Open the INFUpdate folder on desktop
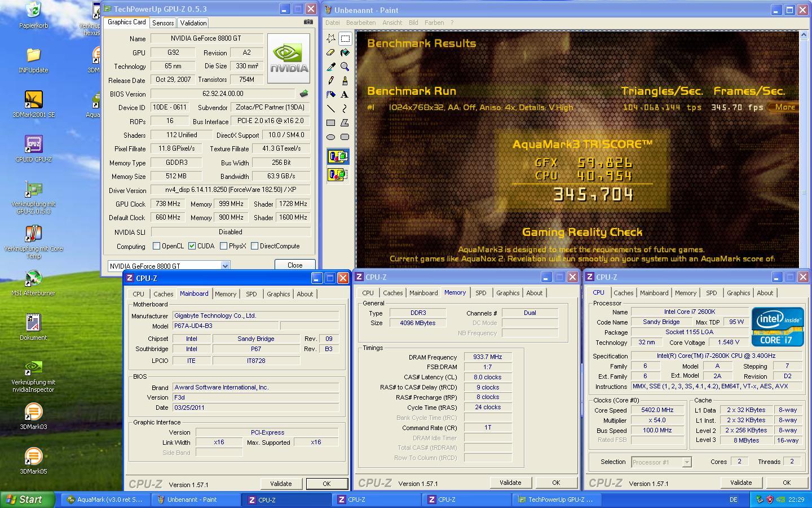The height and width of the screenshot is (508, 812). click(x=33, y=60)
